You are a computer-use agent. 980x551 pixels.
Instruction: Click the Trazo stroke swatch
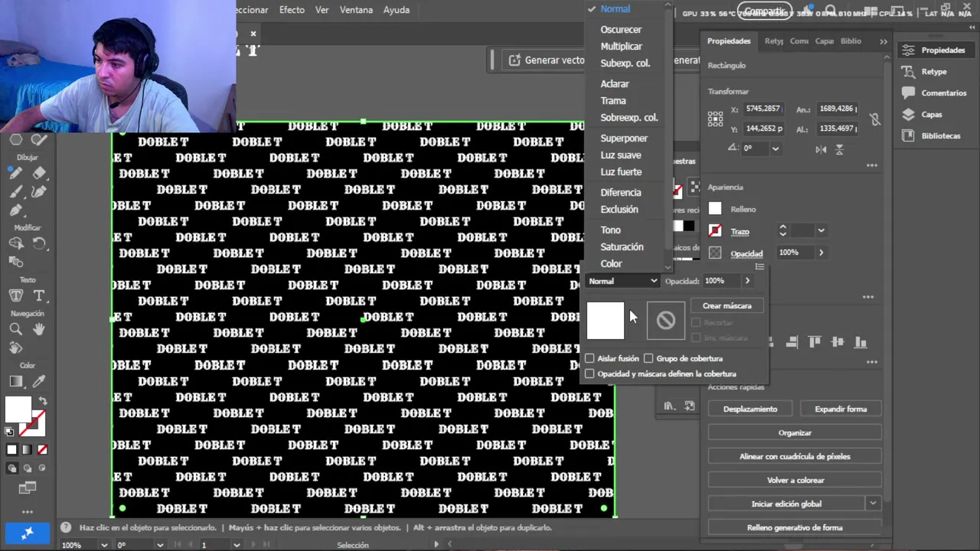pyautogui.click(x=715, y=230)
